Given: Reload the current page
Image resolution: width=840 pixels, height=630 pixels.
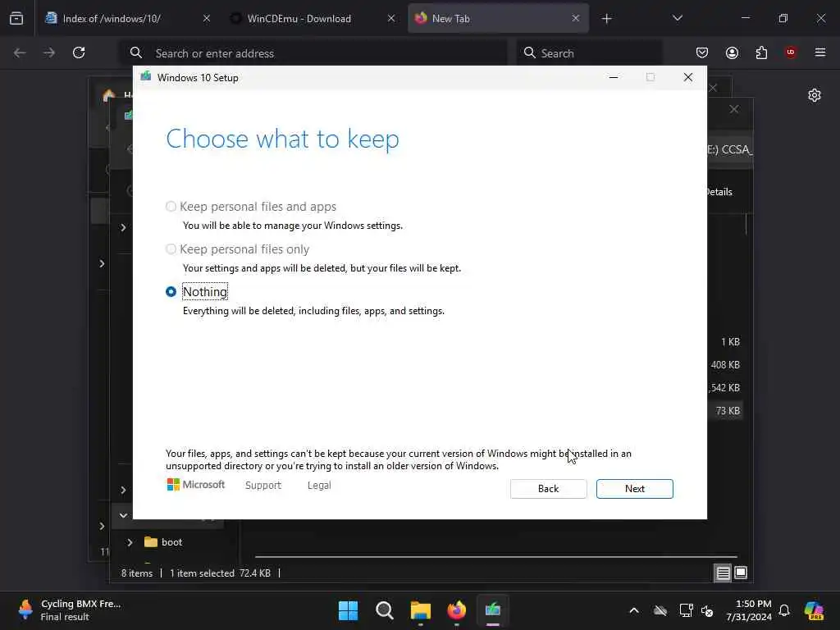Looking at the screenshot, I should point(79,52).
